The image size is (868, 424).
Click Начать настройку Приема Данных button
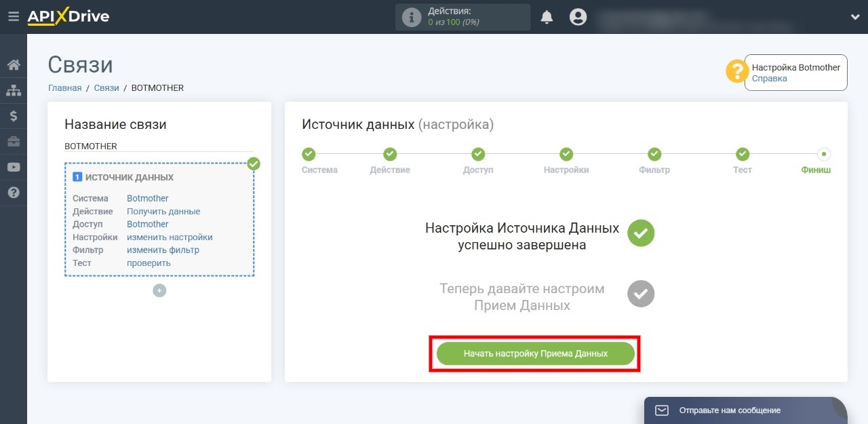coord(536,353)
